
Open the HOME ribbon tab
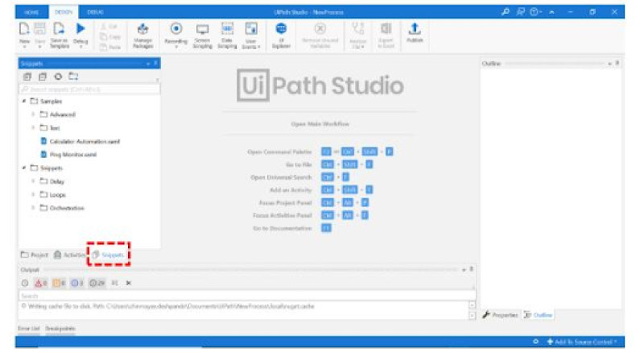click(31, 12)
